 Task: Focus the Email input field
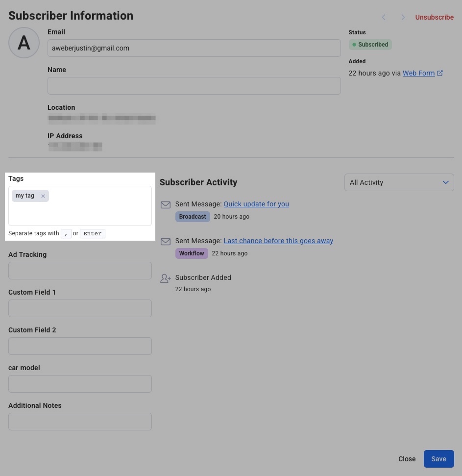click(194, 48)
